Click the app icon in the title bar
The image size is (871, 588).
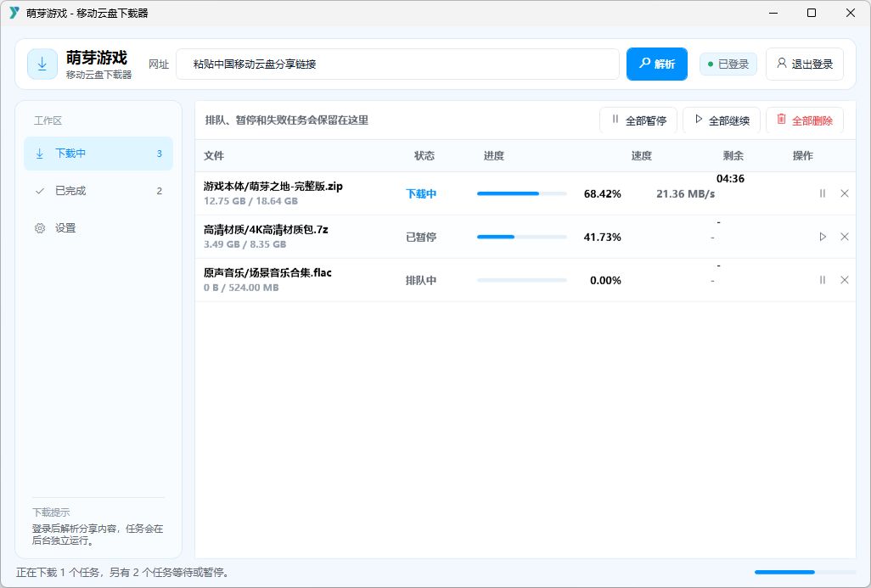pos(14,13)
